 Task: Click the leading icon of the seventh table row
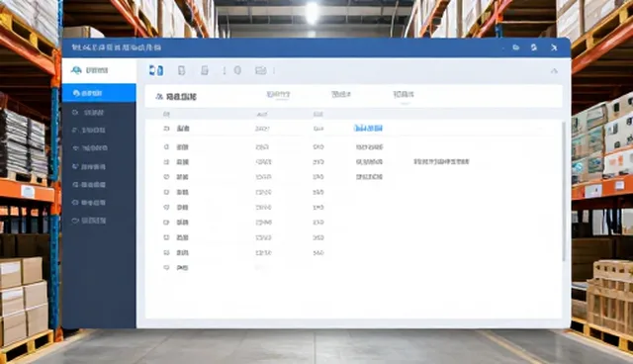point(166,223)
